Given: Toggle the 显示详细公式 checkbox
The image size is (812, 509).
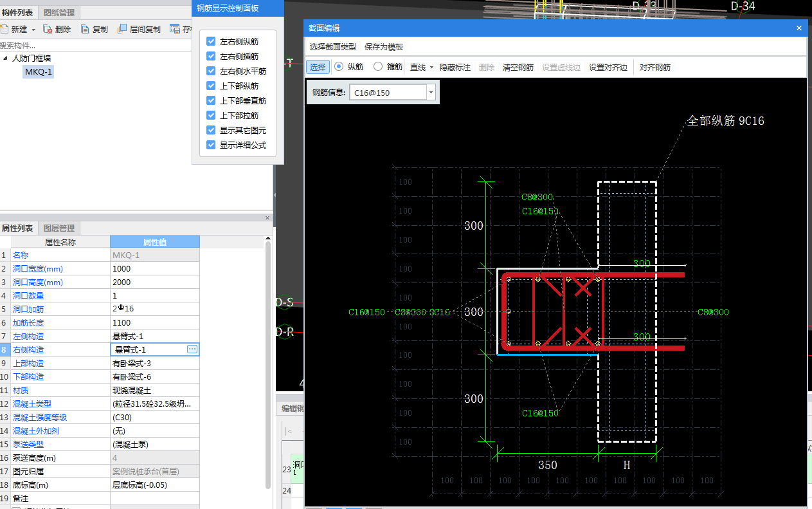Looking at the screenshot, I should tap(211, 145).
